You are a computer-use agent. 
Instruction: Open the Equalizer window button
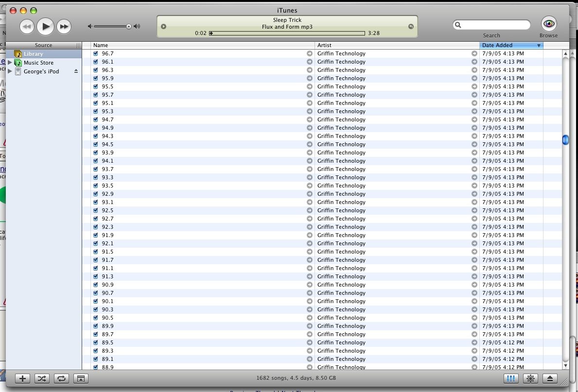click(x=511, y=378)
